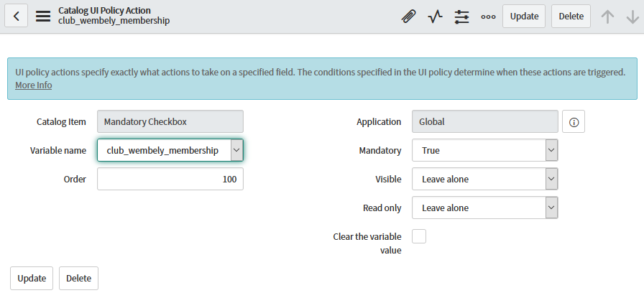Click the bottom Update button
This screenshot has height=293, width=644.
(x=32, y=278)
